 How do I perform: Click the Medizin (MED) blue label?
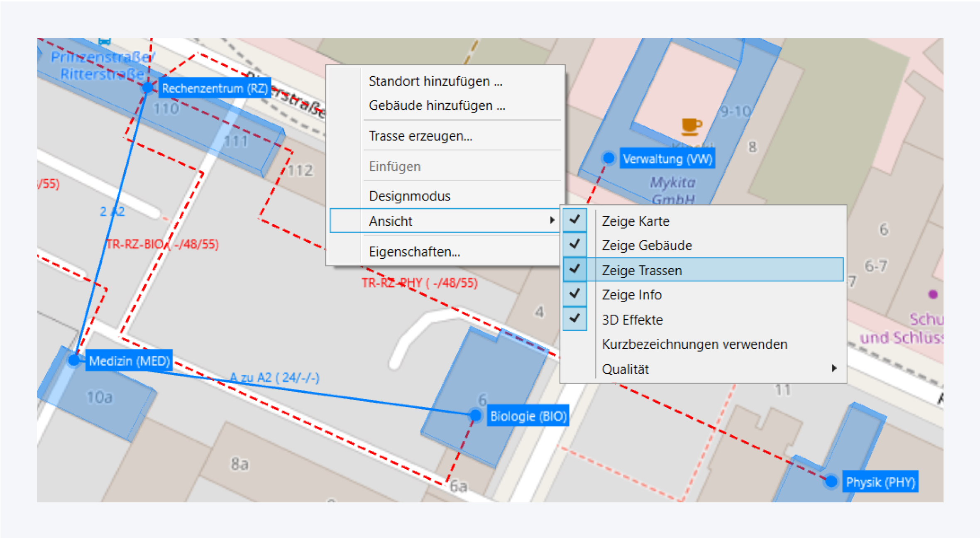pyautogui.click(x=129, y=361)
